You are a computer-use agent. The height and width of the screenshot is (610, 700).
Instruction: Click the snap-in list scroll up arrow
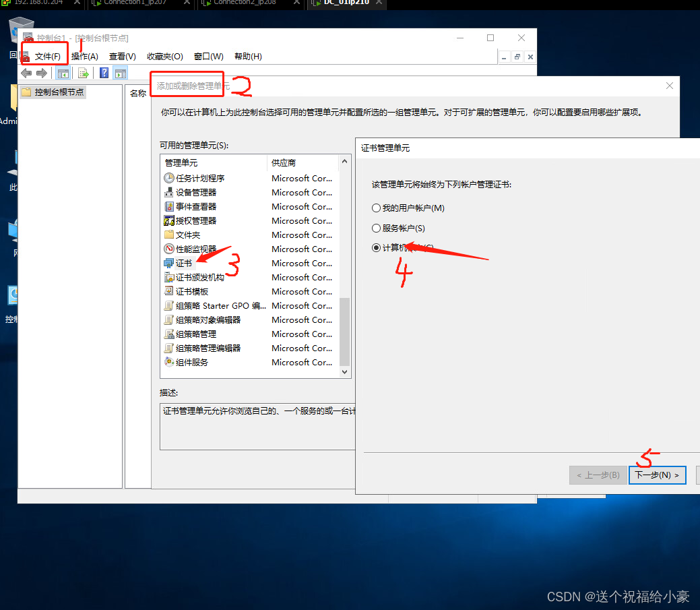coord(344,161)
